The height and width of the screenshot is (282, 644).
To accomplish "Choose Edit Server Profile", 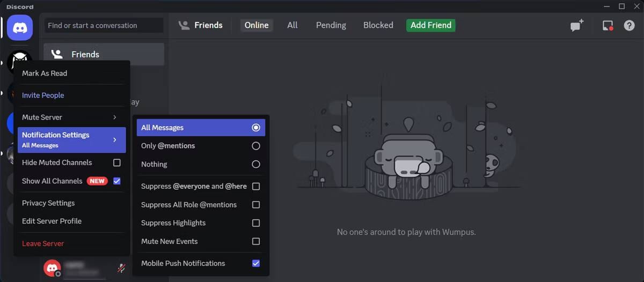I will point(71,221).
